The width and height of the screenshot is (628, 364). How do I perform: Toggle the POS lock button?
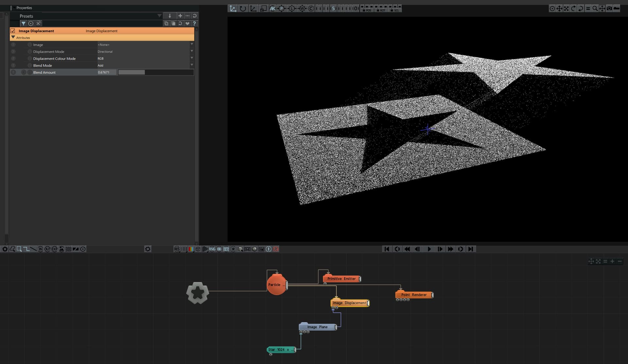pos(367,10)
